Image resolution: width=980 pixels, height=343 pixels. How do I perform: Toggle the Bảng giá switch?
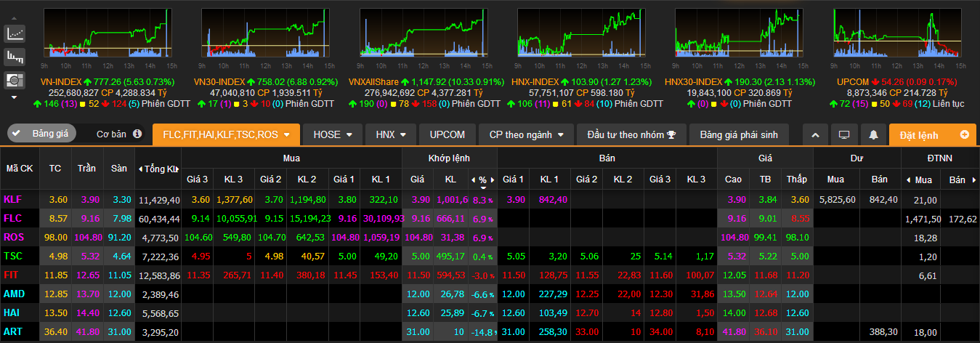(x=41, y=134)
